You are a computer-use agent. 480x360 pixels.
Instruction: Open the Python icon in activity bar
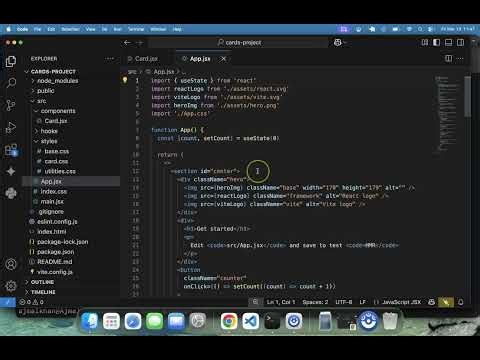11,193
